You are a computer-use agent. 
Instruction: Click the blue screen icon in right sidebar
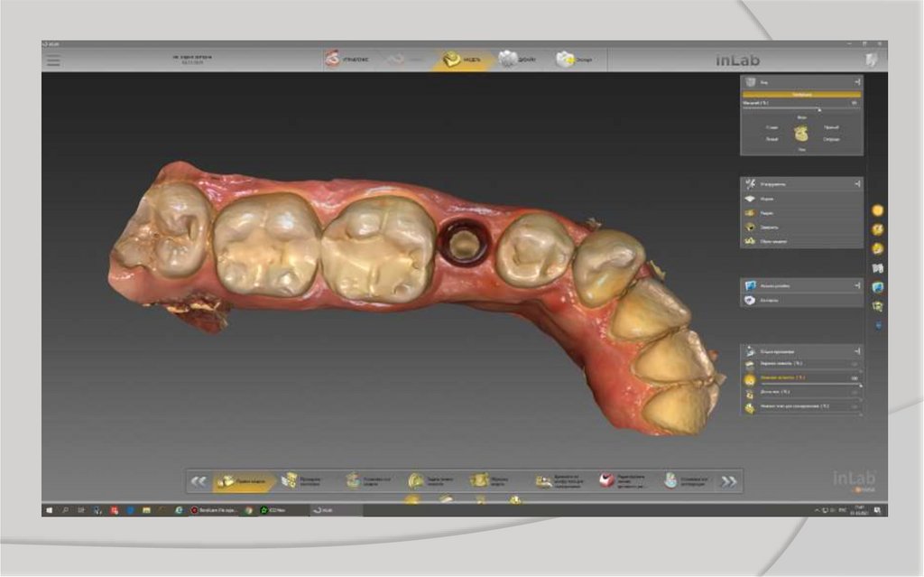tap(877, 287)
